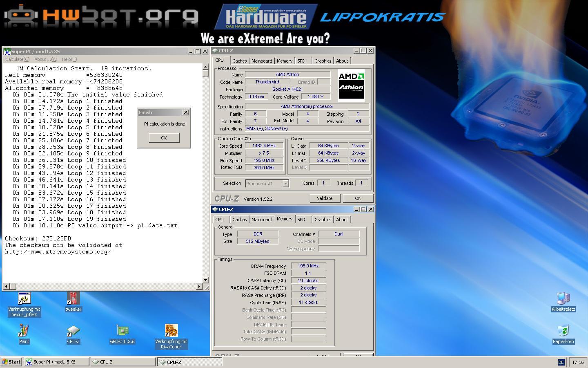Click Memory CPU-Z window title icon
The height and width of the screenshot is (368, 588).
click(x=215, y=209)
